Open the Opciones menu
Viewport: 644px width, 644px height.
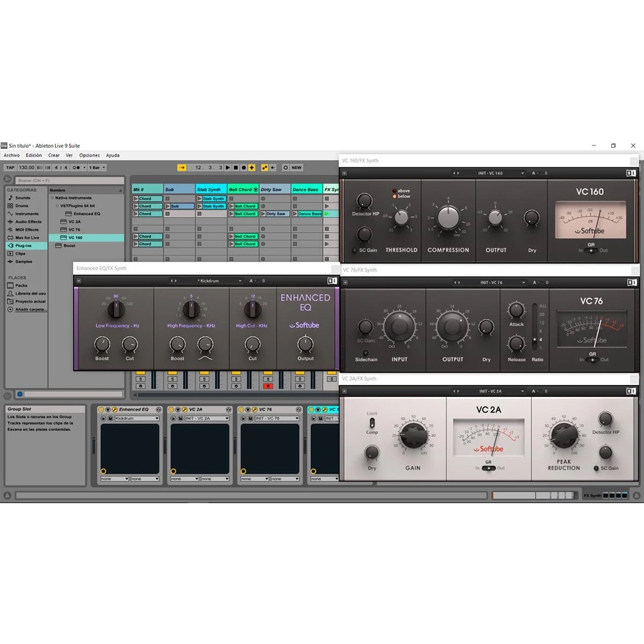click(x=89, y=155)
